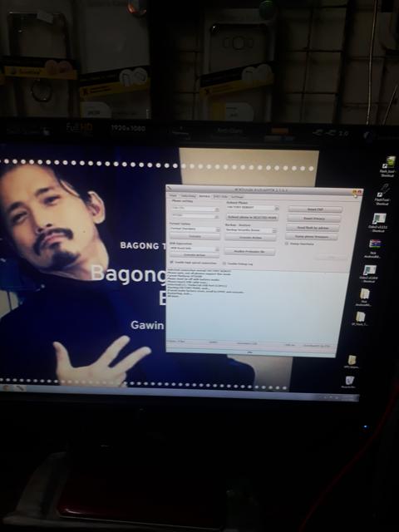Open the fourth tab, IMEI-related
This screenshot has width=399, height=532.
(x=220, y=196)
